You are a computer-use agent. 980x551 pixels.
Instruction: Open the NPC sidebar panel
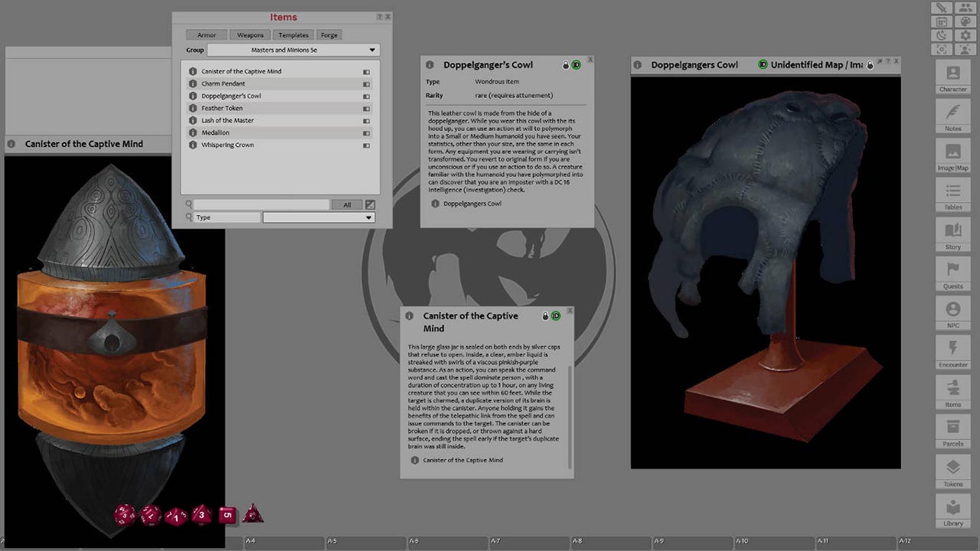[952, 315]
